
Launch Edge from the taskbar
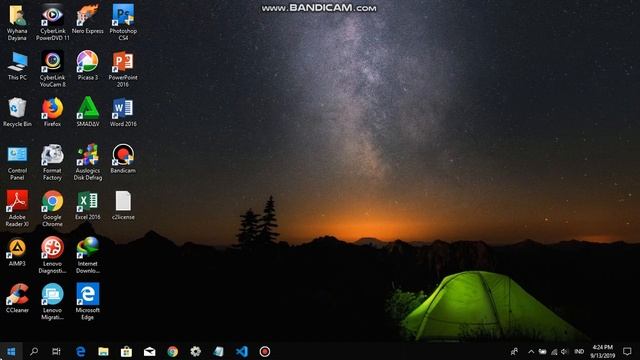pos(80,351)
